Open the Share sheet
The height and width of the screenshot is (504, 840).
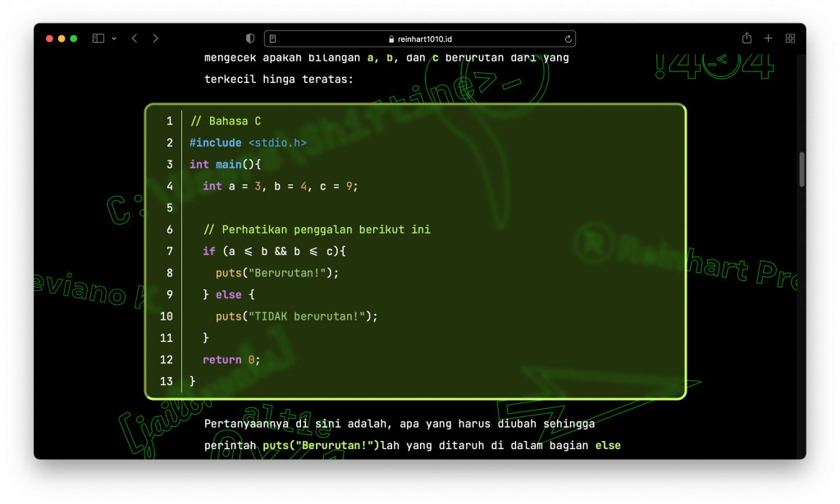coord(746,38)
